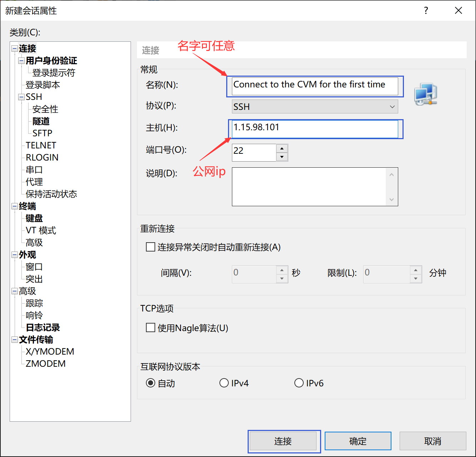Increase the 间隔 seconds stepper
The height and width of the screenshot is (457, 476).
coord(282,270)
